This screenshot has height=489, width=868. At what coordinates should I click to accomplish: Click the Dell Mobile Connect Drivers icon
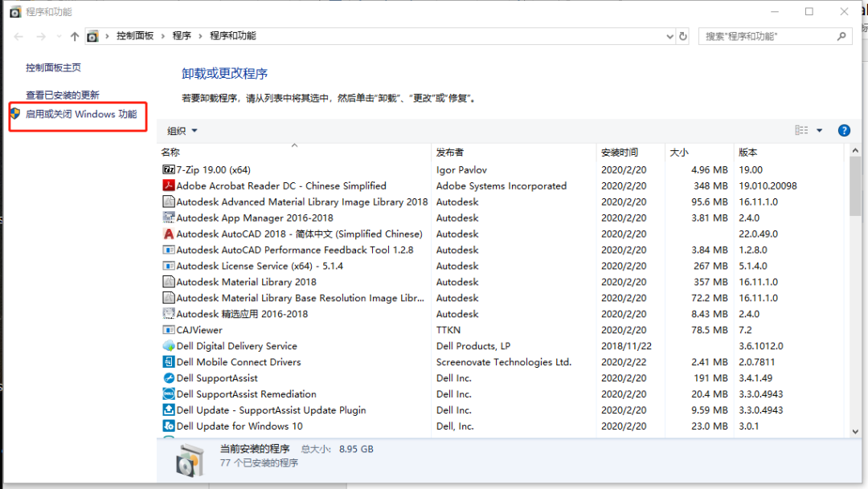point(168,362)
